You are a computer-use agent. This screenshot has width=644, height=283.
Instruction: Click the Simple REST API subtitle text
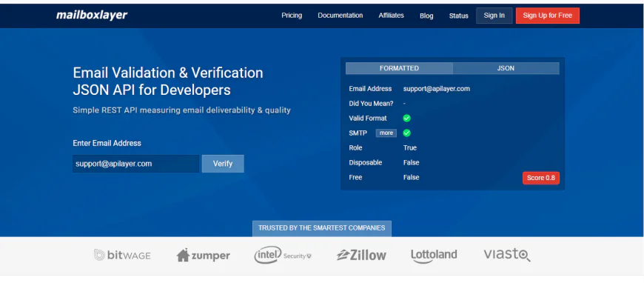181,110
